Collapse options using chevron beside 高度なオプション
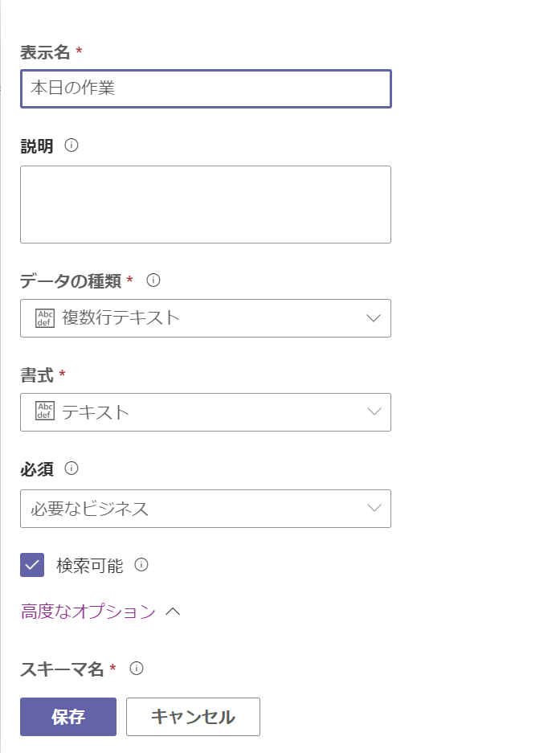 click(x=173, y=612)
